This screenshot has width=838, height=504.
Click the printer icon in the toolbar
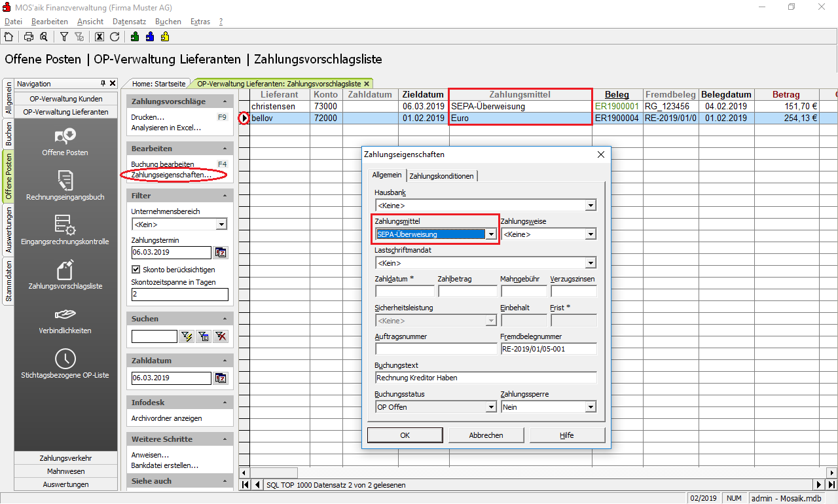tap(29, 37)
